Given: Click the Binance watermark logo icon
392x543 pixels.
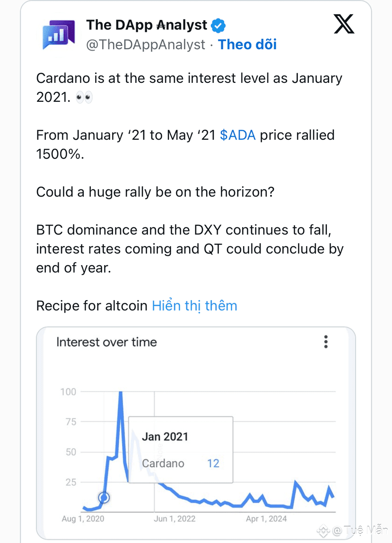Looking at the screenshot, I should tap(323, 530).
